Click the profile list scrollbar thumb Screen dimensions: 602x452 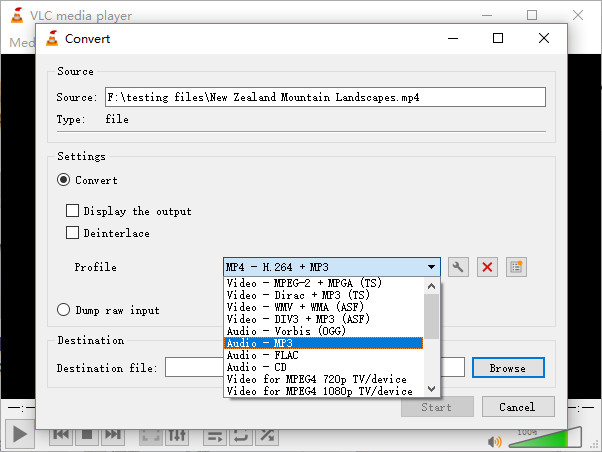[x=432, y=317]
